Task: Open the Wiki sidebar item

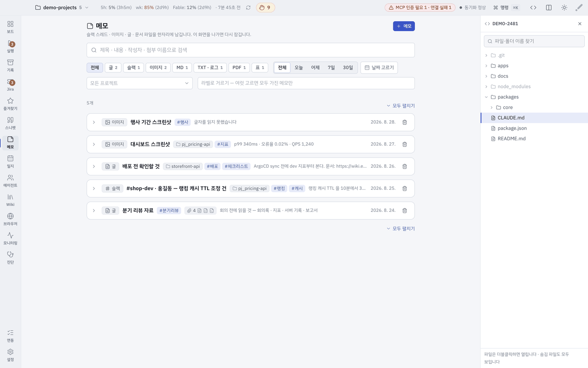Action: pos(10,200)
